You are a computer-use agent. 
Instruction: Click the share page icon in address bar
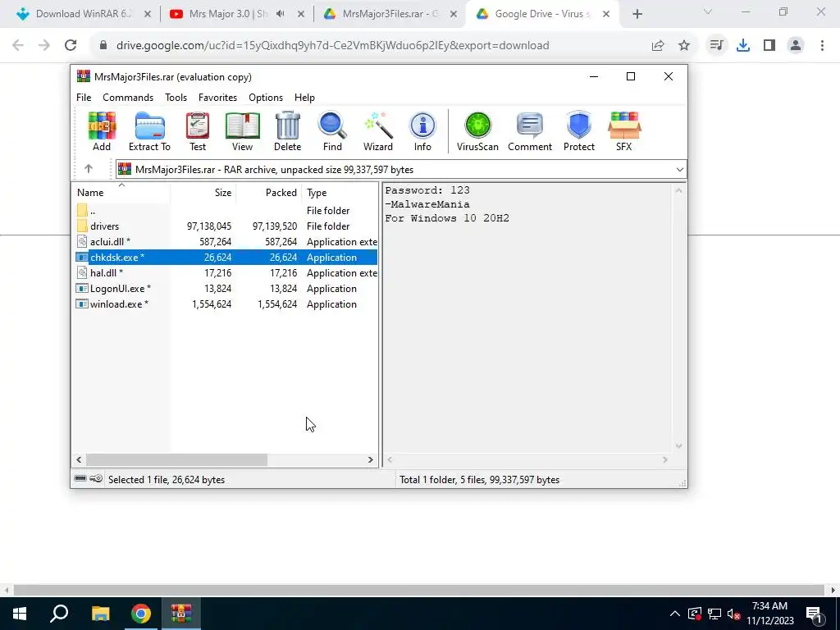coord(658,46)
